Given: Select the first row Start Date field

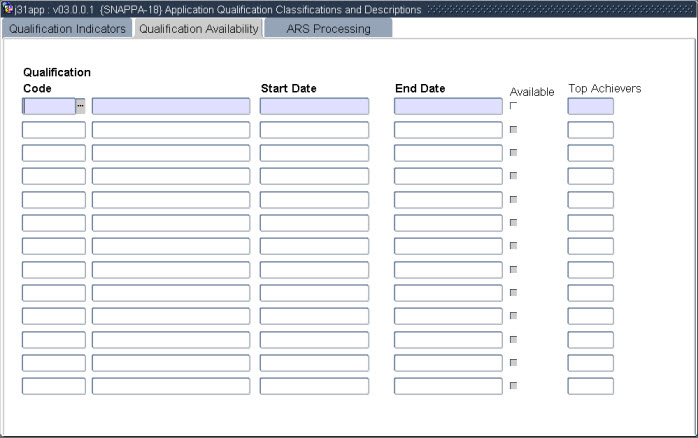Looking at the screenshot, I should pyautogui.click(x=314, y=106).
